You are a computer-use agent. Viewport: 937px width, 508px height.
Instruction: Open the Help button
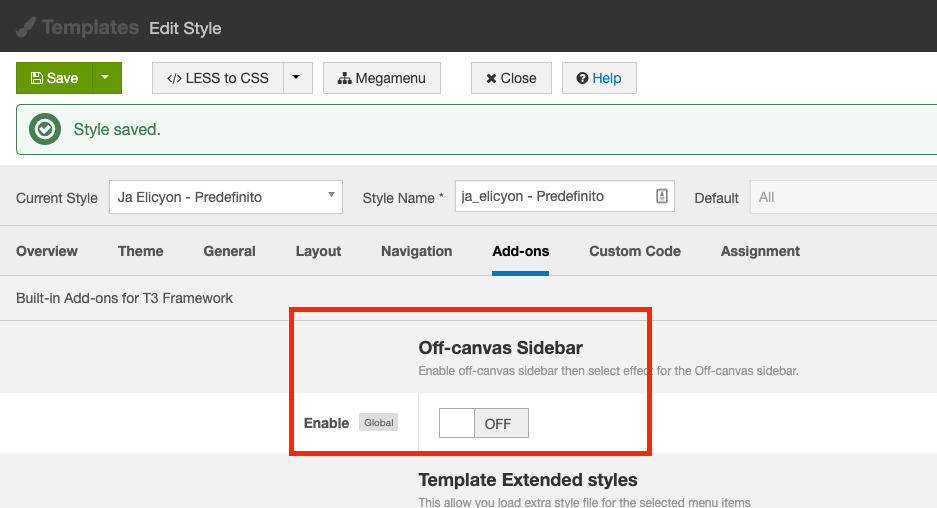pyautogui.click(x=599, y=78)
